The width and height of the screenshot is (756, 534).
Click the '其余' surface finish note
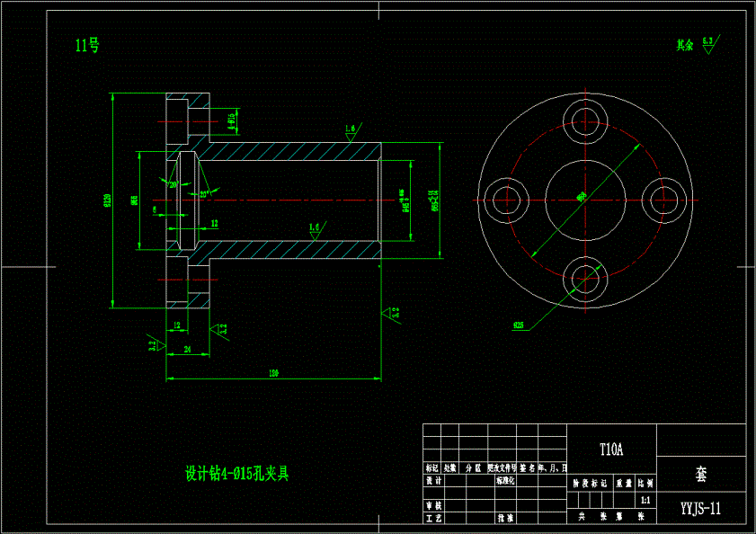[x=685, y=45]
